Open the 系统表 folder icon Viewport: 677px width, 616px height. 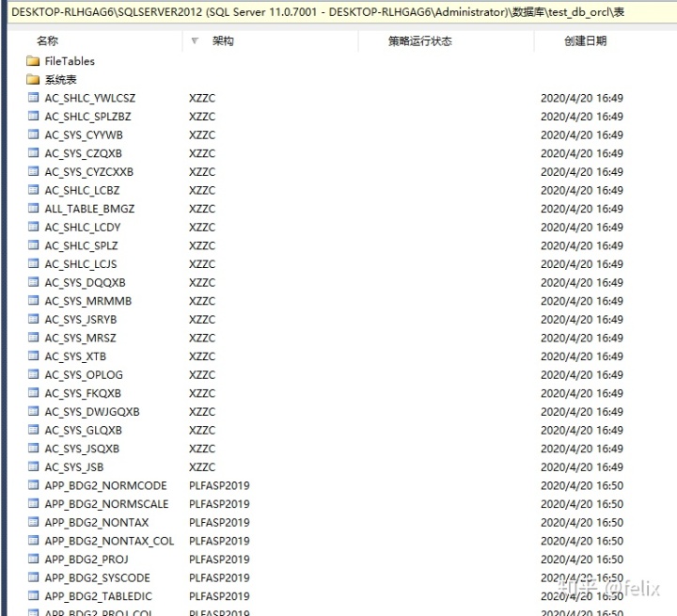click(33, 80)
